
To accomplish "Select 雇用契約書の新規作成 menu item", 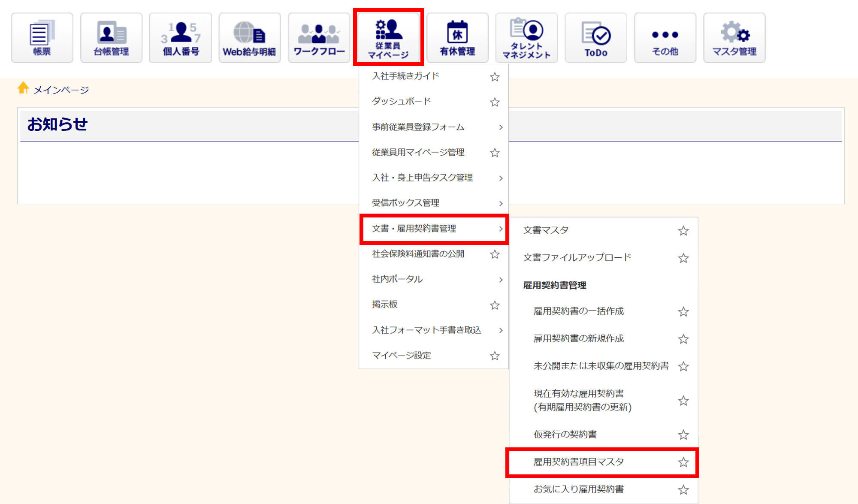I will point(578,338).
